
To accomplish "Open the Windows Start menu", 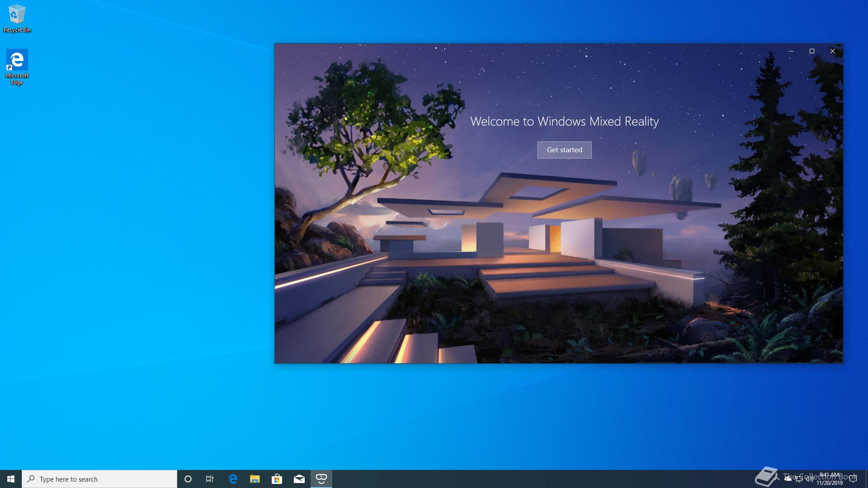I will (11, 479).
